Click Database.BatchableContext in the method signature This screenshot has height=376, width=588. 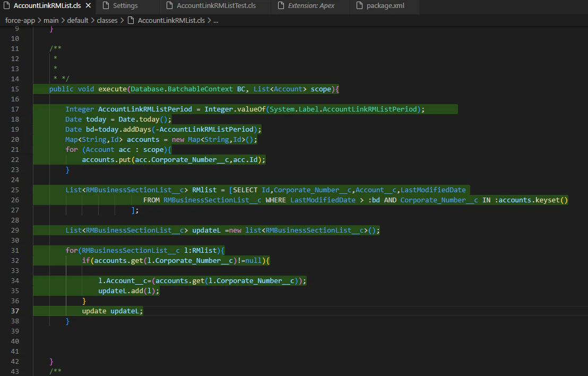tap(181, 89)
